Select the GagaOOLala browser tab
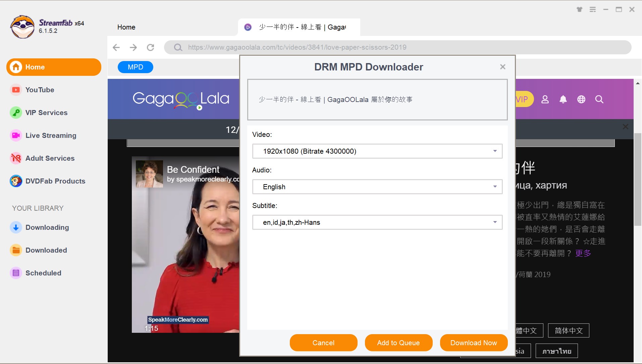 299,27
